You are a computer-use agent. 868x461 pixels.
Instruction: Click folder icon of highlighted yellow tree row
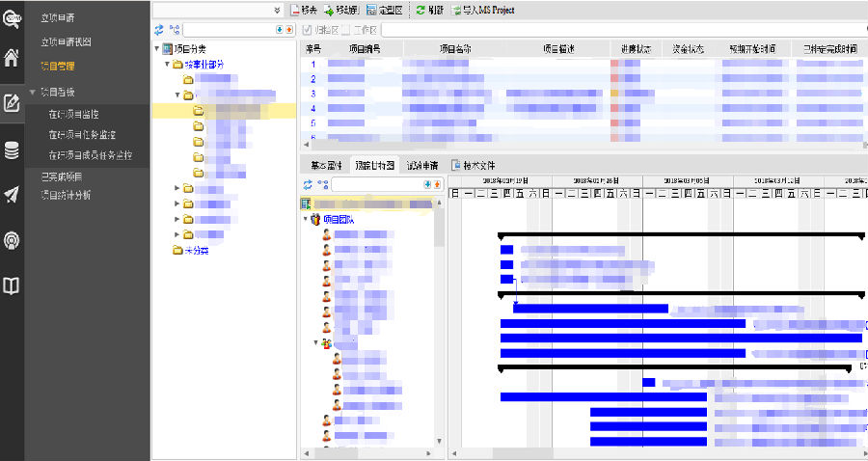[x=199, y=111]
